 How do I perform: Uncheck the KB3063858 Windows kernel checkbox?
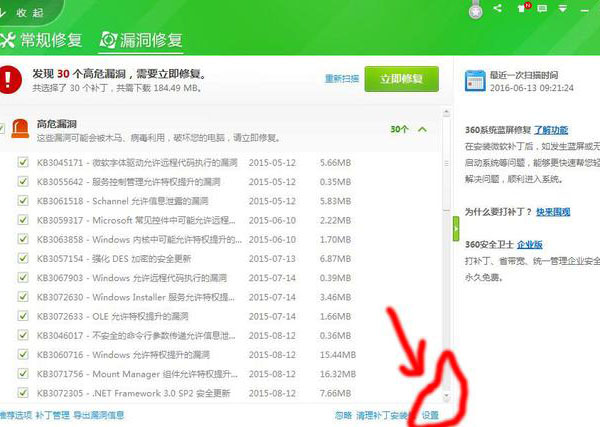coord(23,239)
